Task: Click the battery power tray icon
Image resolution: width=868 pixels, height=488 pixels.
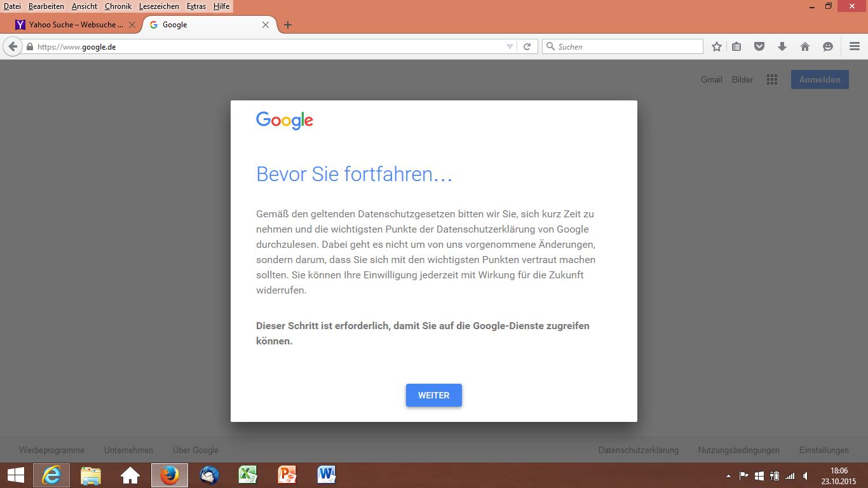Action: (775, 476)
